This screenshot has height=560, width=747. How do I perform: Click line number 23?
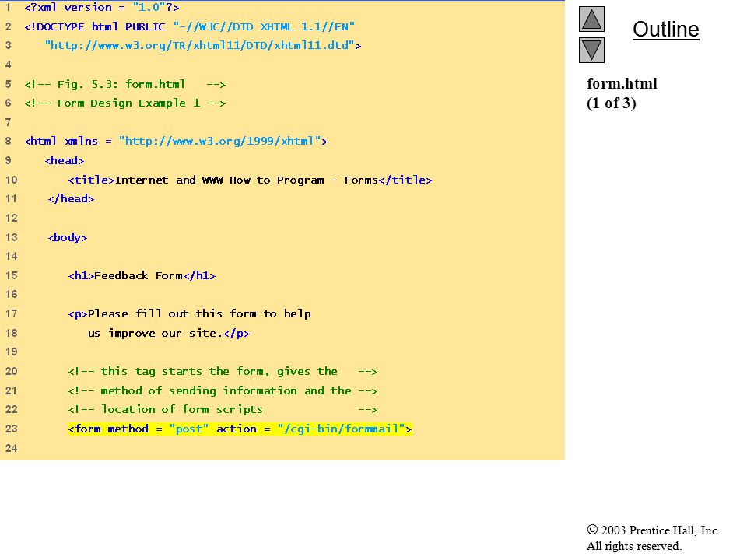[12, 429]
